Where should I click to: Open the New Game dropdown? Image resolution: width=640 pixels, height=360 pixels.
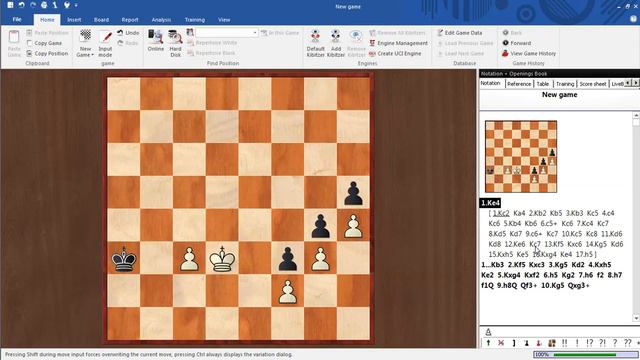click(x=85, y=43)
